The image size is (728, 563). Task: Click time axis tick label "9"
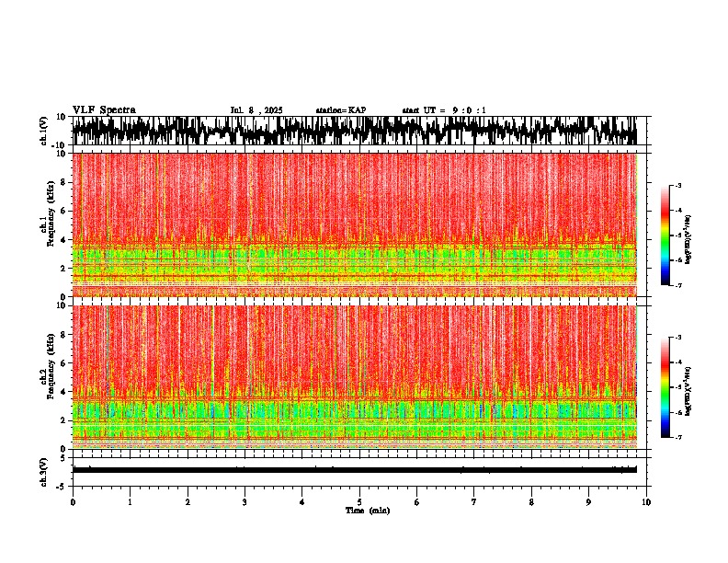point(588,502)
